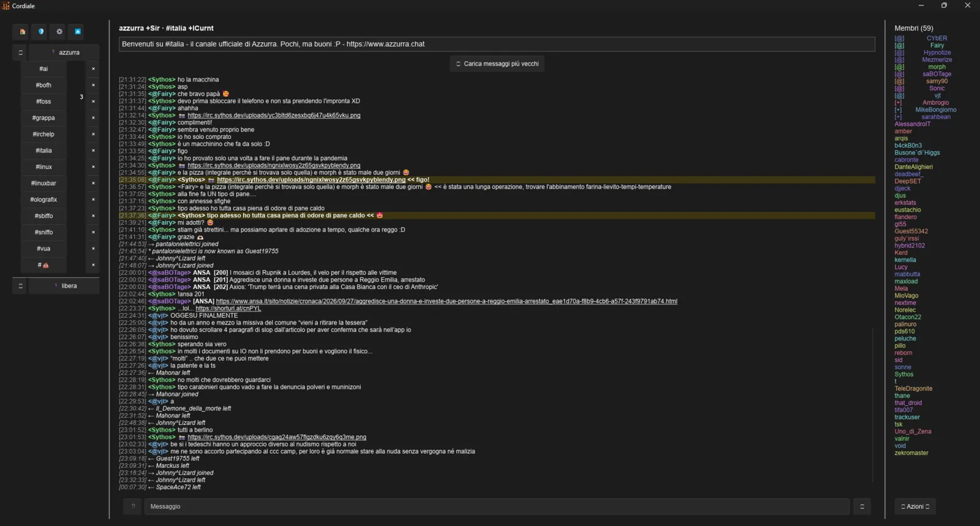Switch to the #sniffo channel
980x526 pixels.
tap(43, 232)
